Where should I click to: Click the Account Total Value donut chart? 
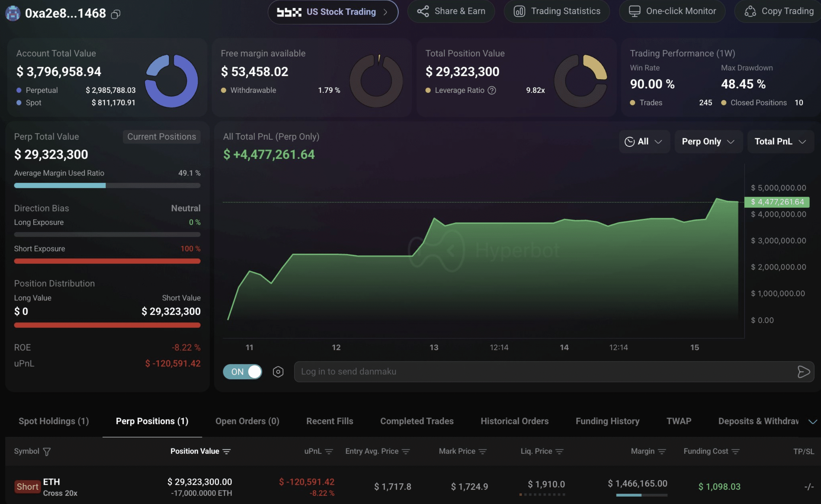(x=171, y=81)
